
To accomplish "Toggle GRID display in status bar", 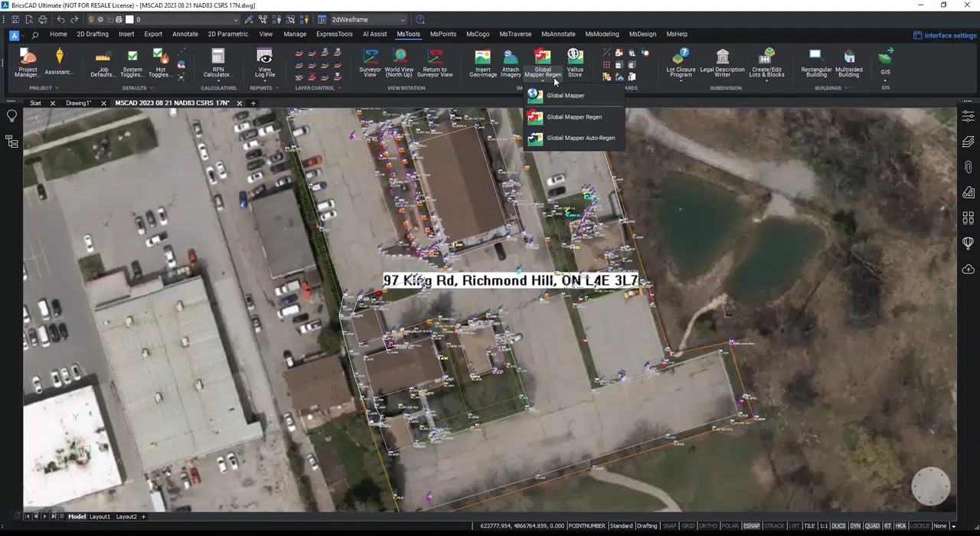I will pyautogui.click(x=688, y=526).
